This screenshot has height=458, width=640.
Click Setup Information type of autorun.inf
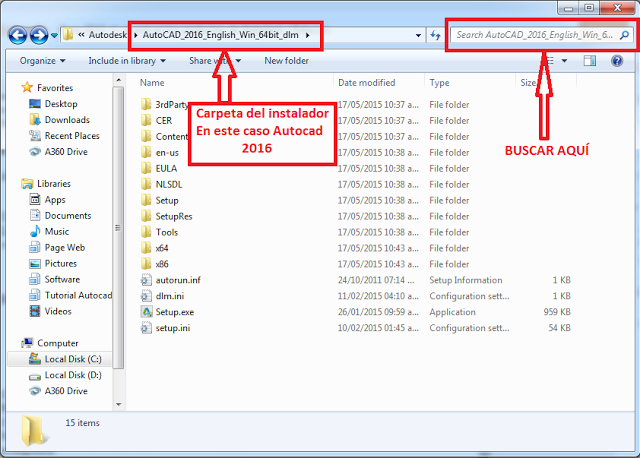pyautogui.click(x=466, y=280)
